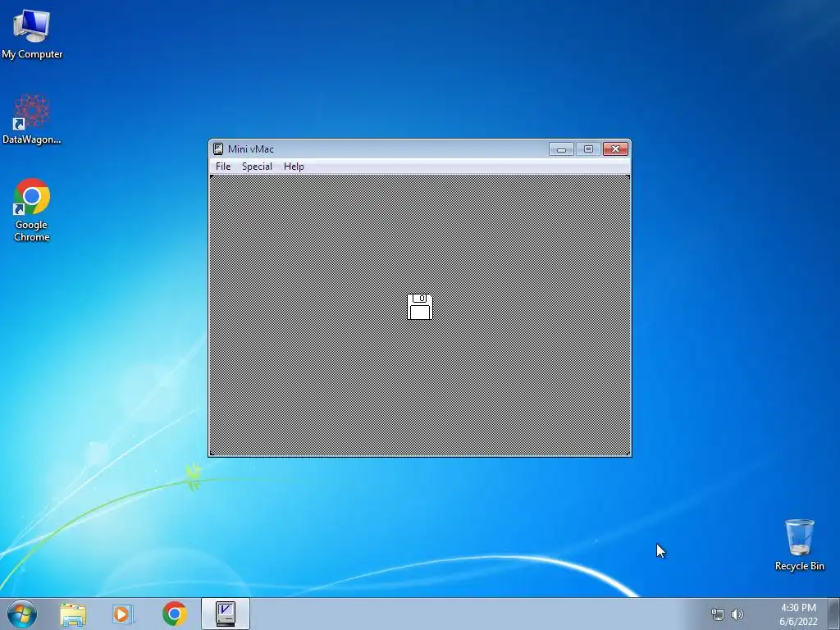Open the Special menu in Mini vMac
The width and height of the screenshot is (840, 630).
(257, 166)
